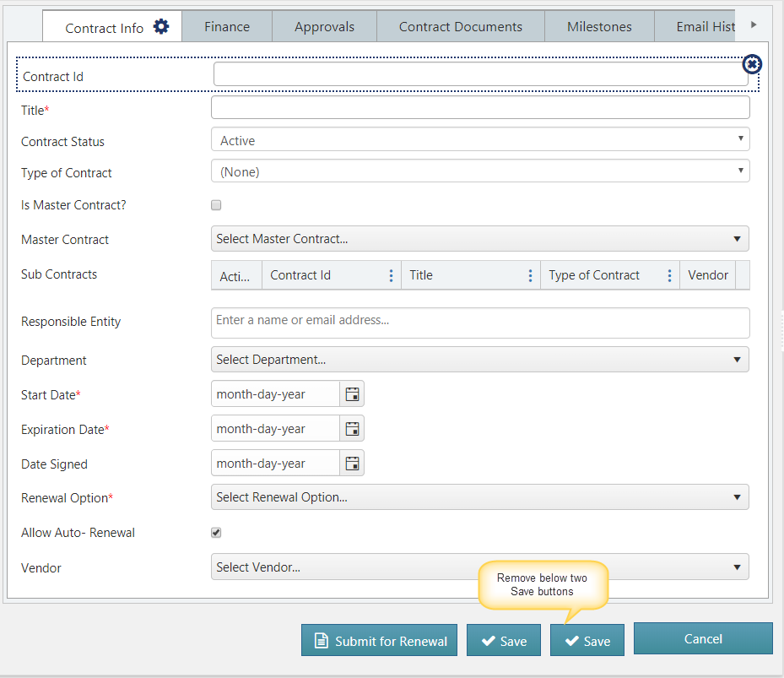Open the Contract Documents tab

tap(460, 27)
